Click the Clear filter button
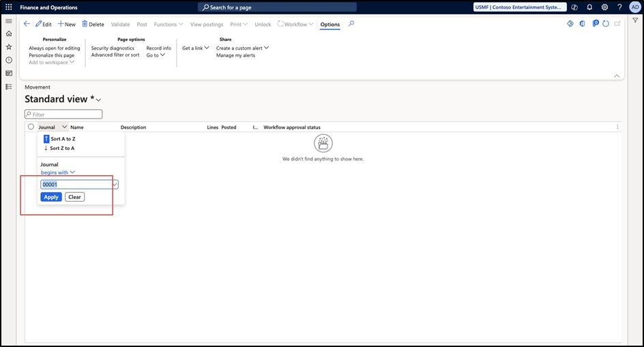Screen dimensions: 644x347 tap(74, 197)
